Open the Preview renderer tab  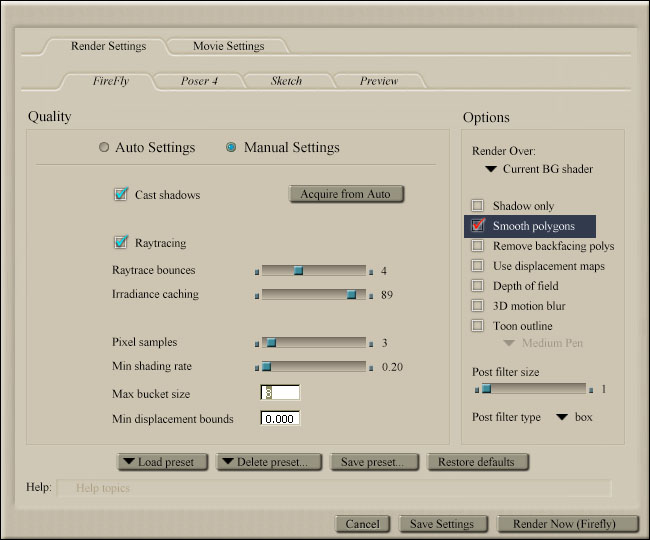pos(378,81)
